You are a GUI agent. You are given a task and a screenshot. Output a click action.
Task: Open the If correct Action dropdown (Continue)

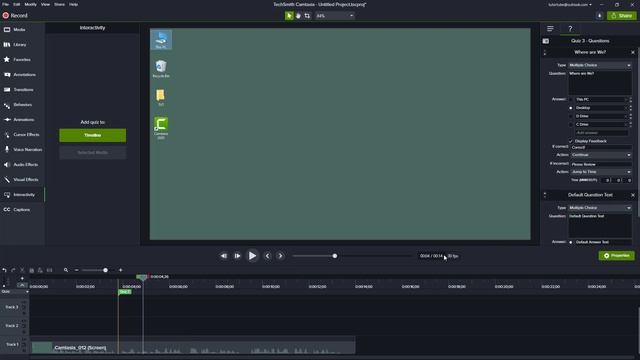tap(601, 155)
